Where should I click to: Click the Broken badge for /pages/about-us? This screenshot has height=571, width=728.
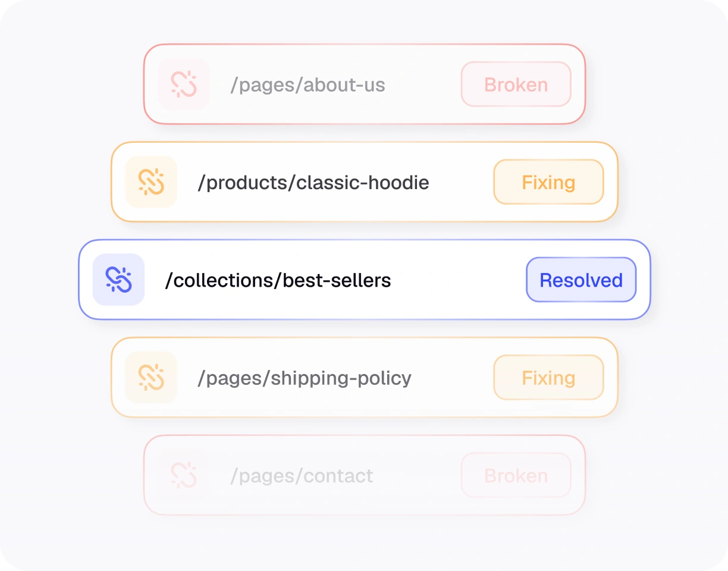(516, 84)
